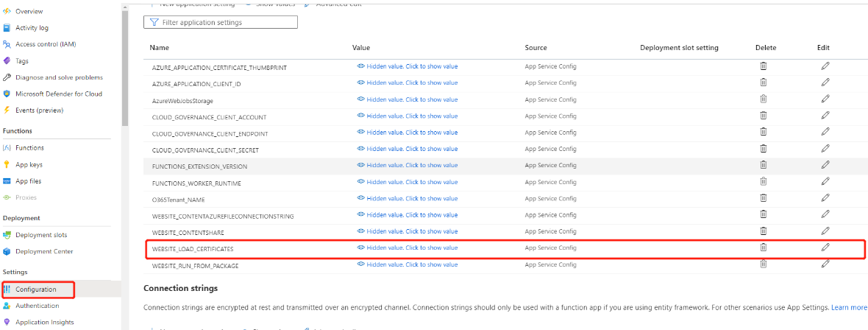
Task: Delete the WEBSITE_CONTENTSHARE setting
Action: point(763,231)
